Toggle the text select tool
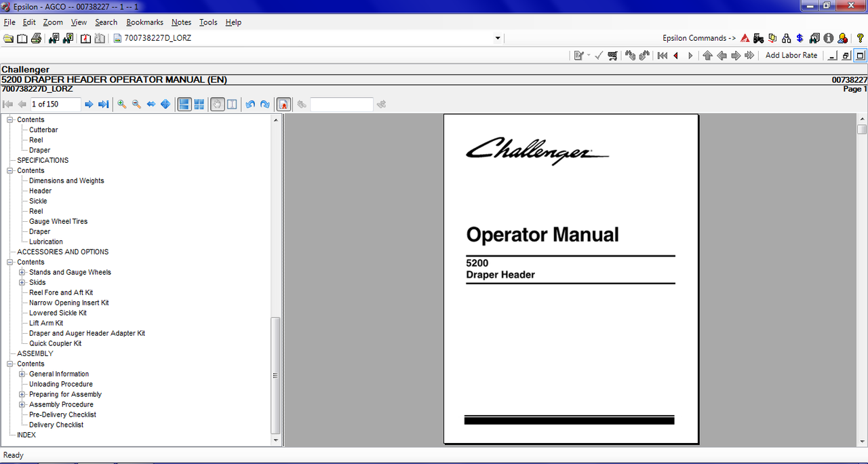This screenshot has height=464, width=868. [x=232, y=104]
